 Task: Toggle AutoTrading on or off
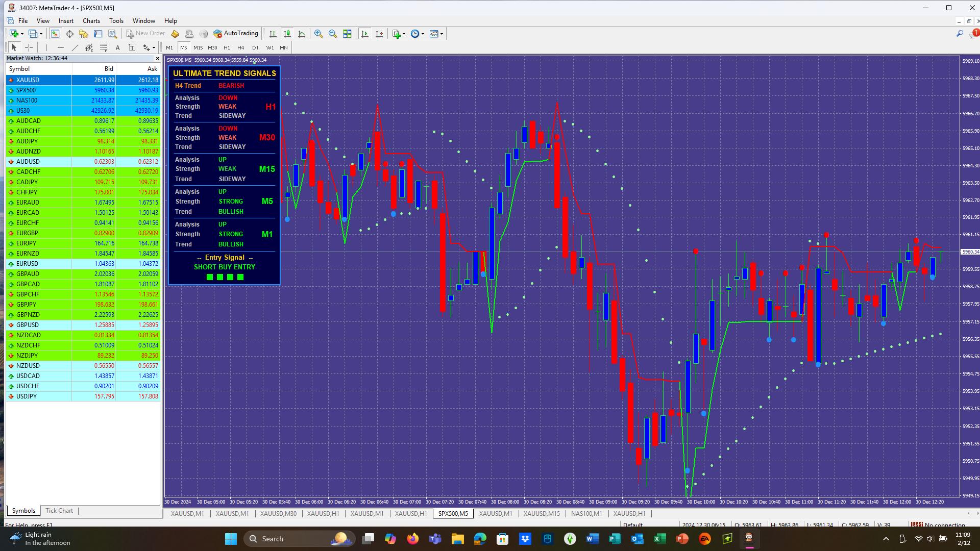(x=236, y=34)
